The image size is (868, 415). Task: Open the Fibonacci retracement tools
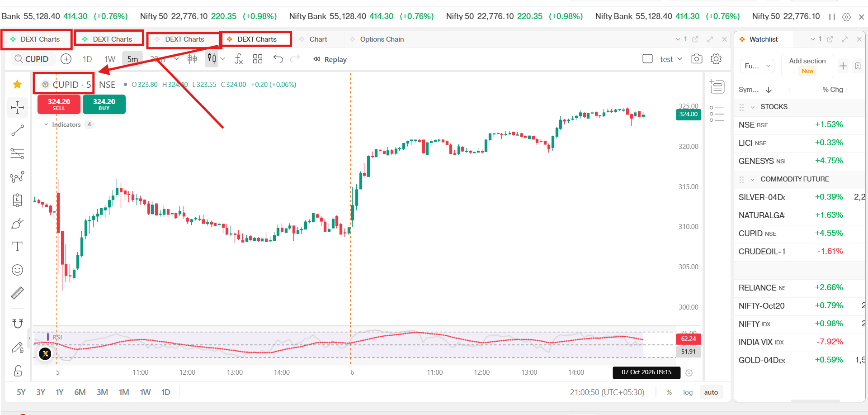point(17,154)
